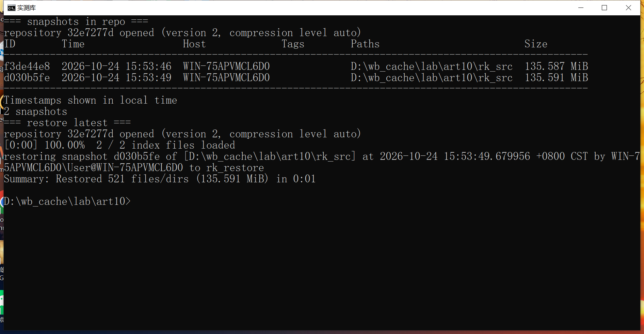Click timestamp 2026-10-24 15:53:46
The image size is (644, 334).
[x=116, y=66]
